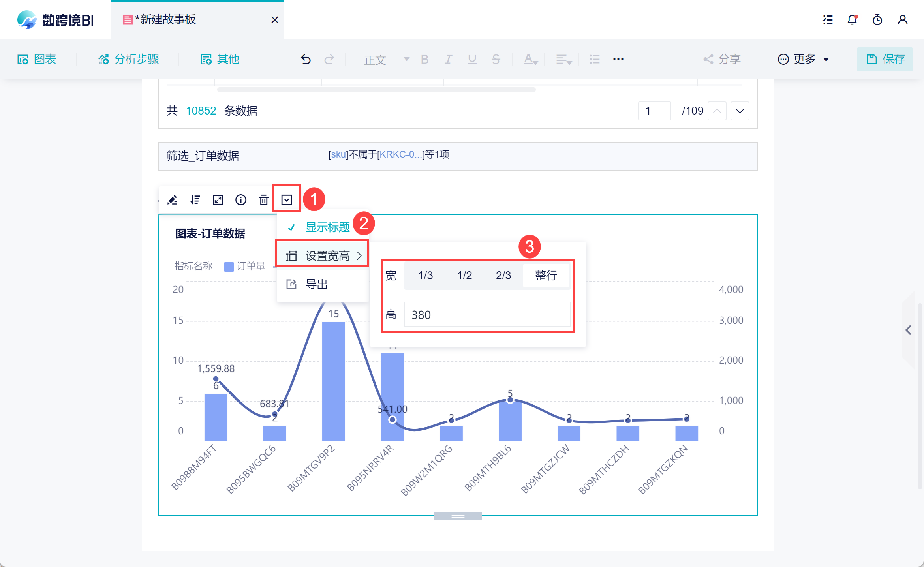Open the user account icon

pos(903,20)
